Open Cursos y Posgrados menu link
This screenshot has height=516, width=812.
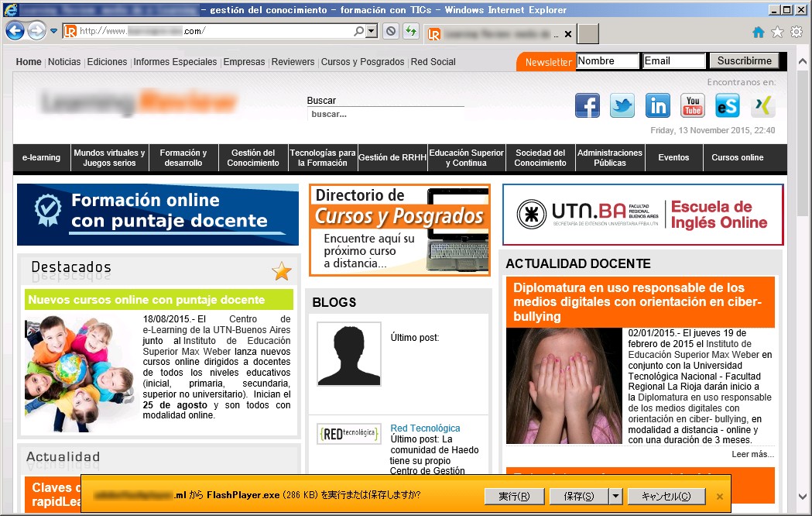362,62
